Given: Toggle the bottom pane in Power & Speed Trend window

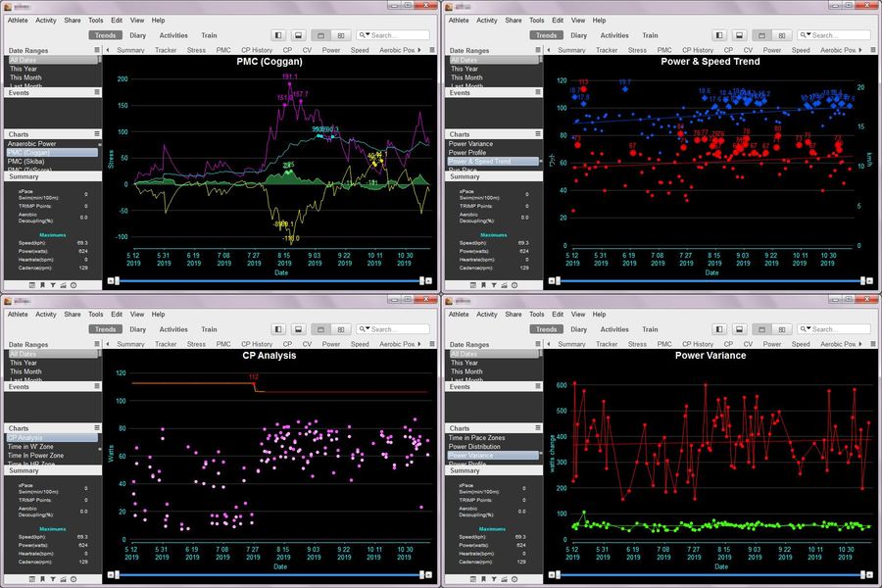Looking at the screenshot, I should (x=739, y=35).
